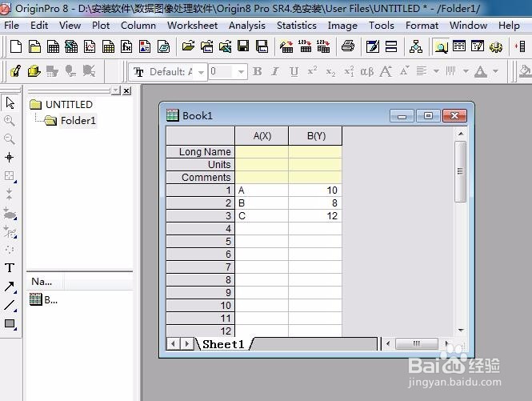Import single ASCII file
Image resolution: width=532 pixels, height=401 pixels.
(305, 46)
